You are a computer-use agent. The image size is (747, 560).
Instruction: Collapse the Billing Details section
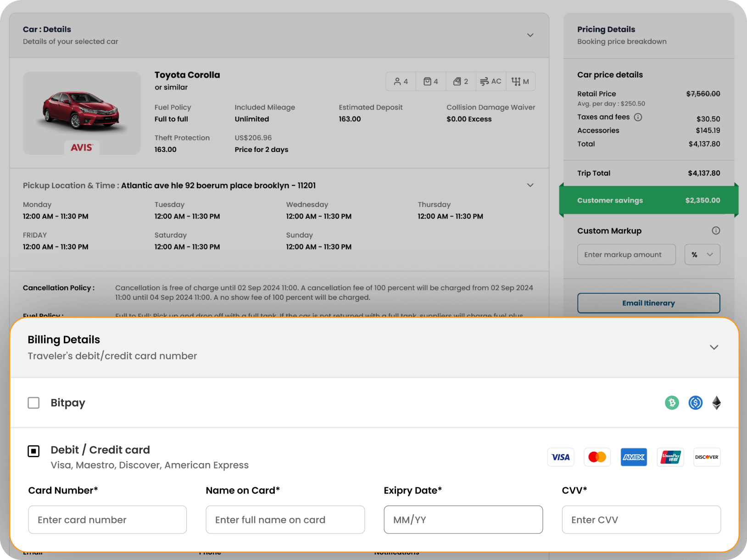click(714, 347)
